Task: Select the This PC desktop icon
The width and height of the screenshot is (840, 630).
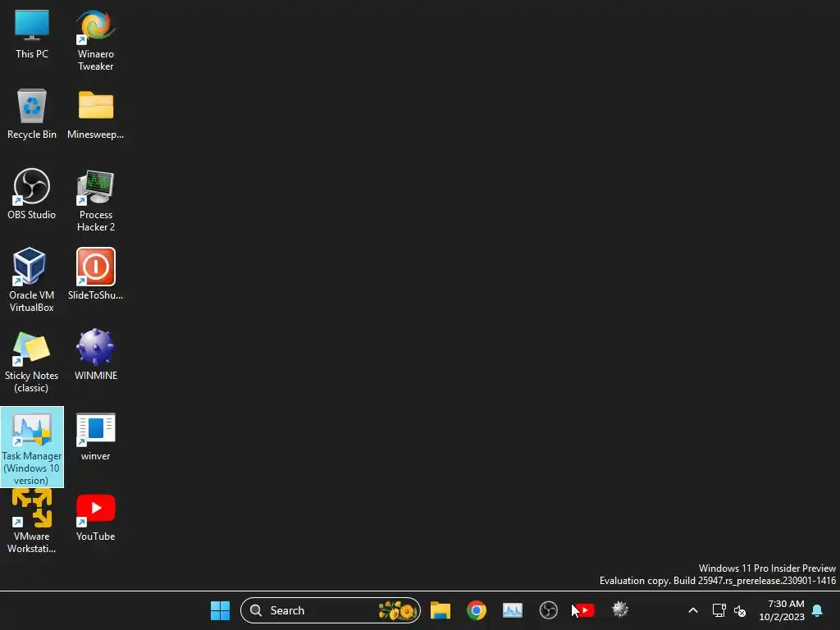Action: click(x=32, y=34)
